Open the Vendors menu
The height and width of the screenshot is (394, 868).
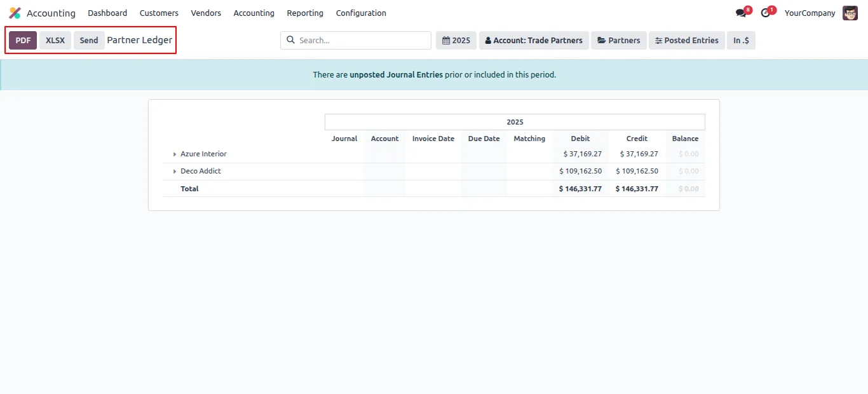pos(206,13)
